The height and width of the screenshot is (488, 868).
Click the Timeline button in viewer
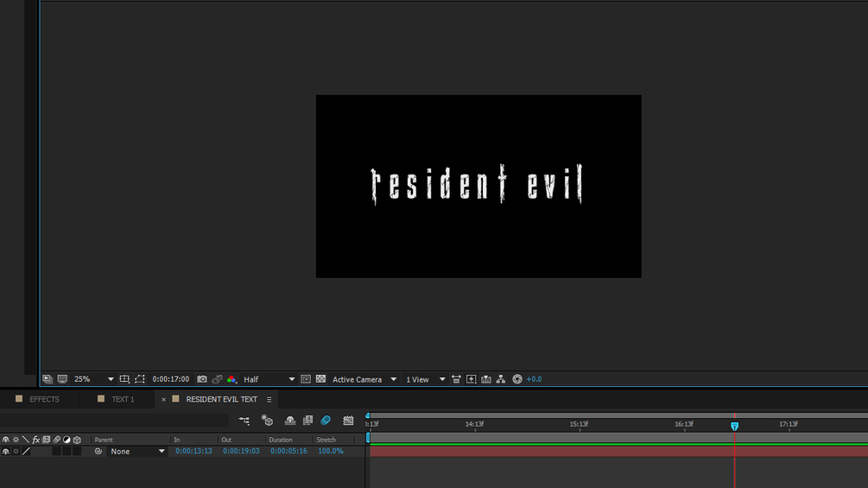tap(486, 379)
